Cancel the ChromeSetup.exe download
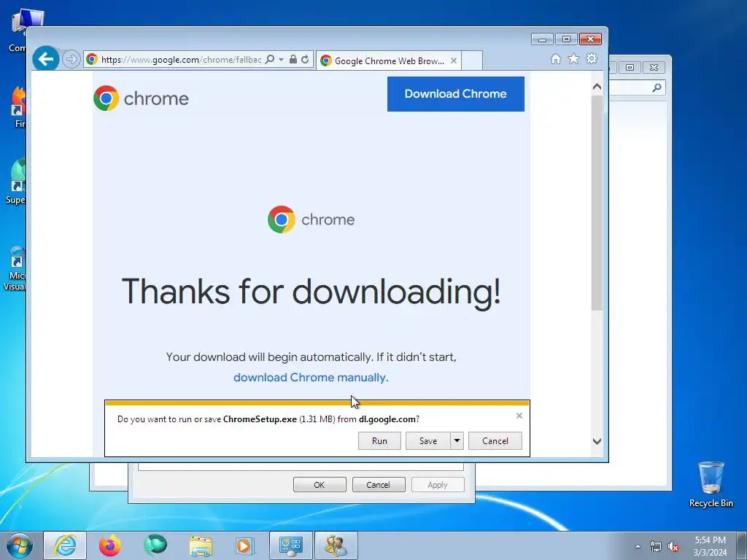This screenshot has width=747, height=560. (495, 441)
